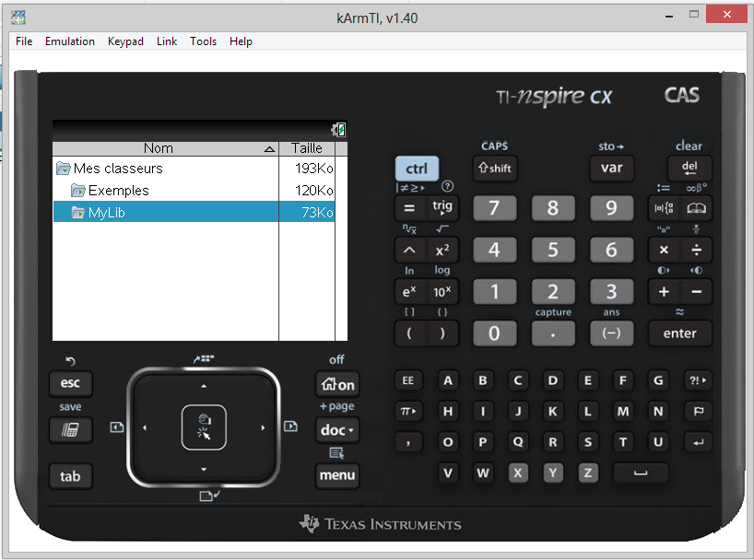Screen dimensions: 754x560
Task: Click the menu key
Action: pyautogui.click(x=337, y=475)
